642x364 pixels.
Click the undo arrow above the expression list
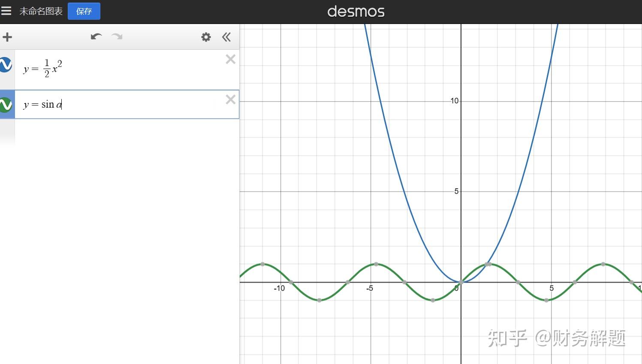pyautogui.click(x=96, y=37)
